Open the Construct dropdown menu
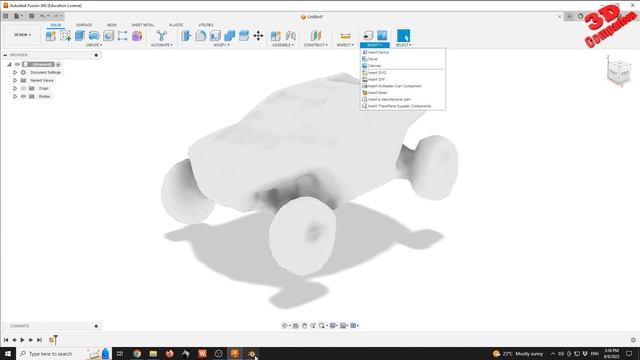 pyautogui.click(x=316, y=45)
